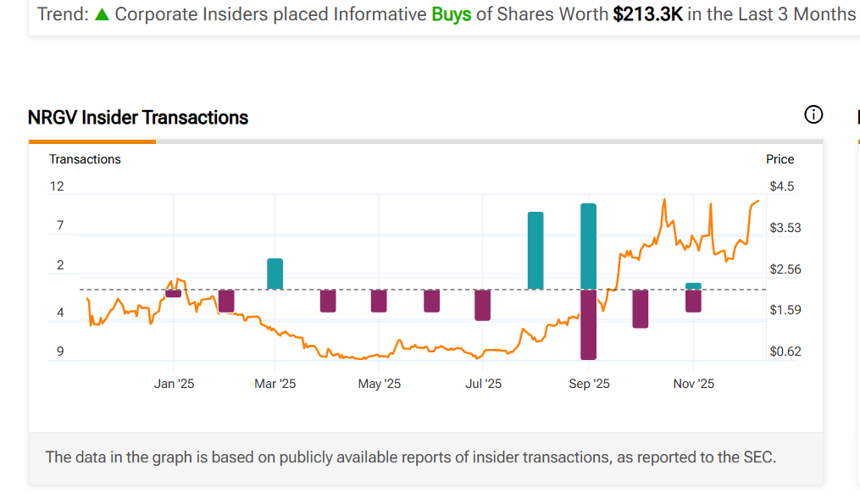Click the Nov '25 x-axis label
Viewport: 860px width, 504px height.
click(x=693, y=384)
